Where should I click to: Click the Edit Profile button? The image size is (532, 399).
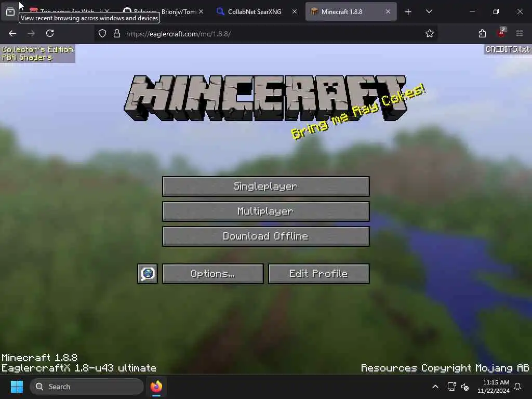(x=318, y=273)
